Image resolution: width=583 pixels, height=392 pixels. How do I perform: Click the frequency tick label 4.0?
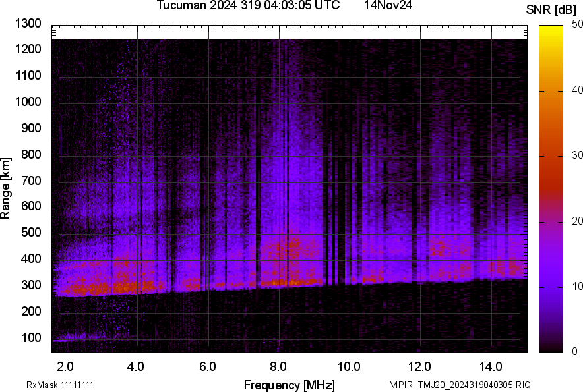(x=136, y=367)
